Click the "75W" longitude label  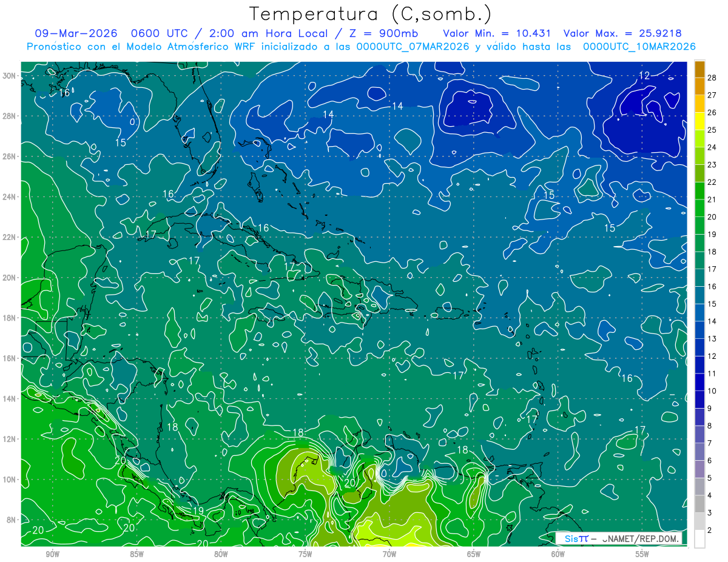[x=305, y=554]
